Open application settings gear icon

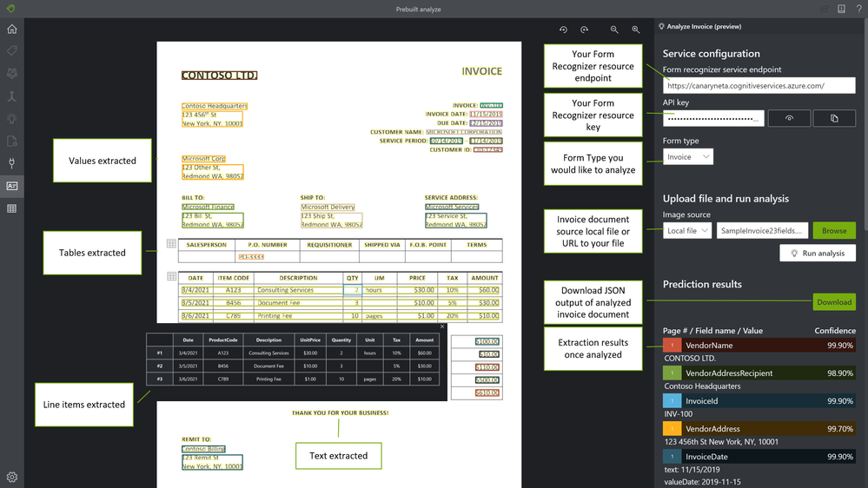(x=11, y=477)
